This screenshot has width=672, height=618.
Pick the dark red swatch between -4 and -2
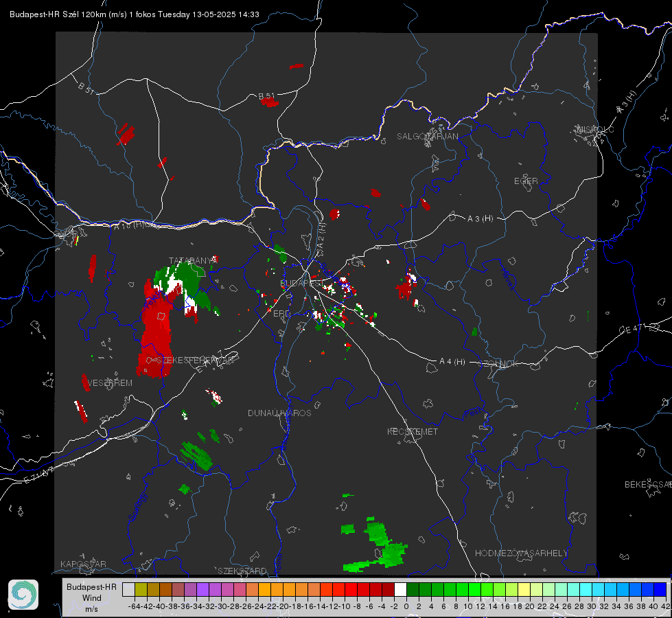point(388,589)
